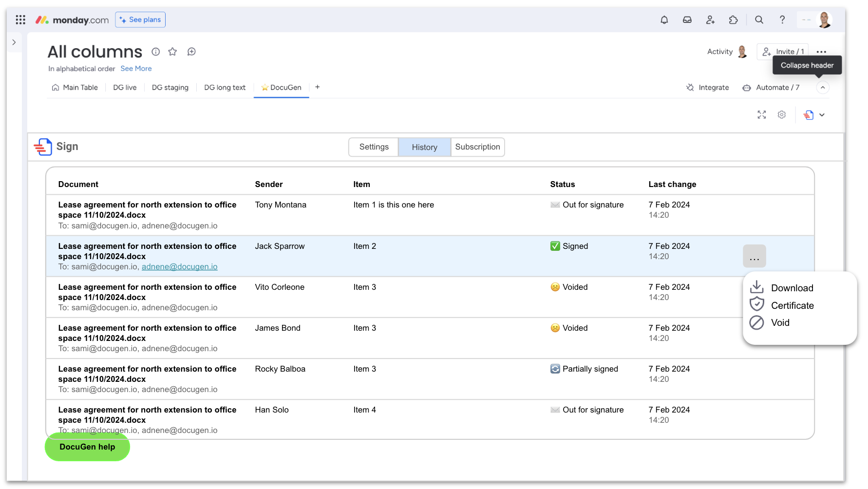Click the account switcher beside avatar
Screen dimensions: 868x489
click(806, 20)
